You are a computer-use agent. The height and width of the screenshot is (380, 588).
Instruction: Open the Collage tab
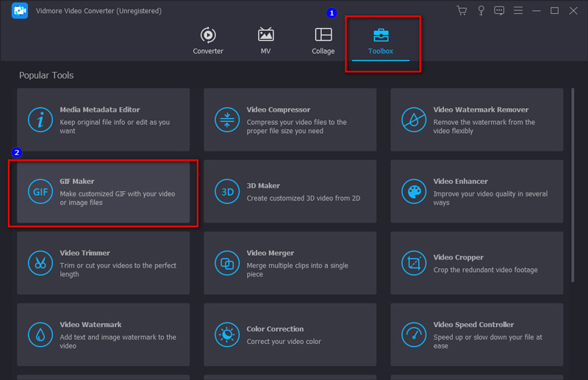323,41
